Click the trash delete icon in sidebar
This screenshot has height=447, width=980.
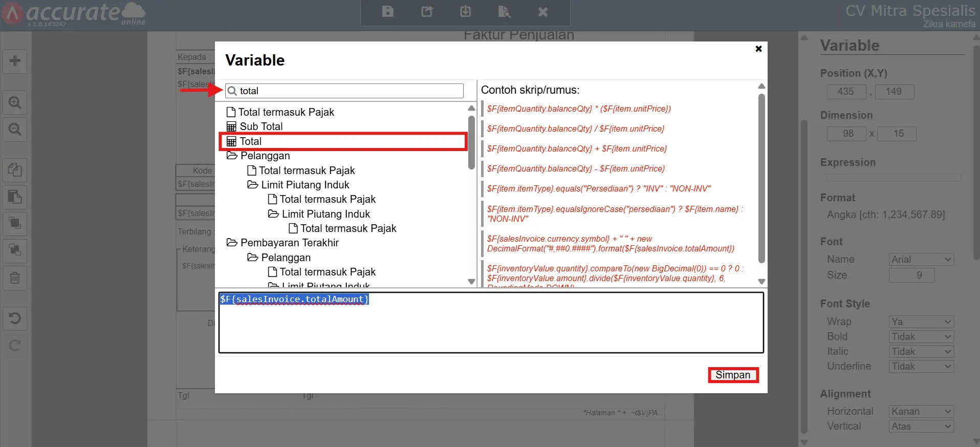coord(15,278)
